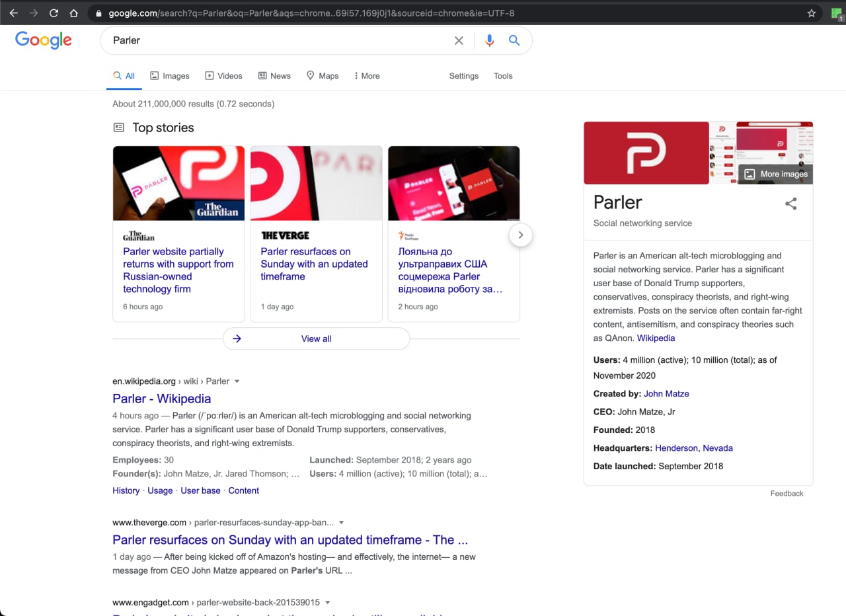Click the Top stories section icon
This screenshot has height=616, width=846.
[x=118, y=128]
